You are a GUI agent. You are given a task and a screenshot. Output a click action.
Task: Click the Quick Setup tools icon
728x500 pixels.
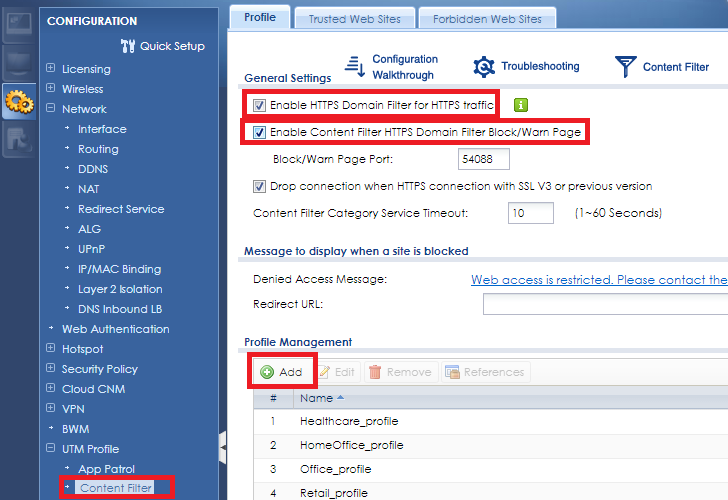click(x=127, y=46)
